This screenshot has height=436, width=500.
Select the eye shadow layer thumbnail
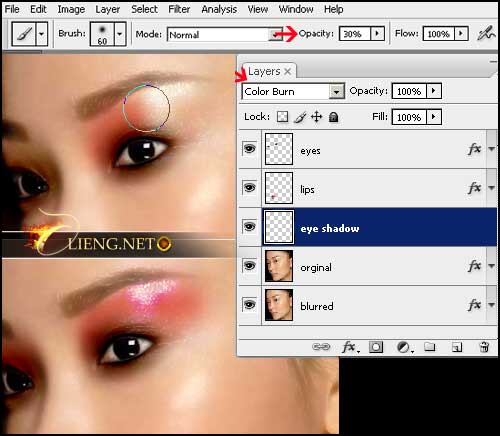pos(279,227)
